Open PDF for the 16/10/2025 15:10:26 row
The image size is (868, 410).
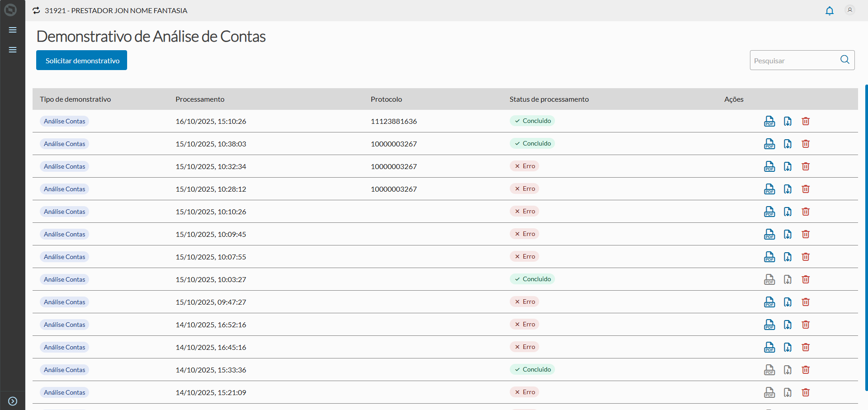pyautogui.click(x=769, y=121)
